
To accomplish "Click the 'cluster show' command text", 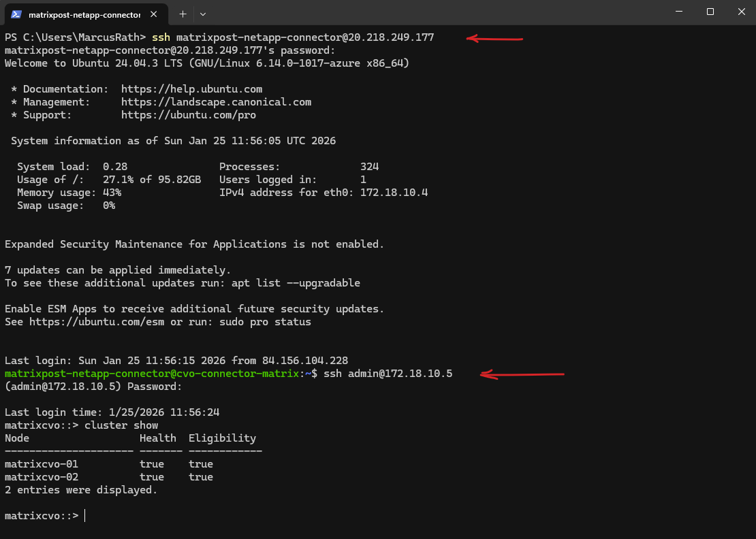I will [x=121, y=425].
